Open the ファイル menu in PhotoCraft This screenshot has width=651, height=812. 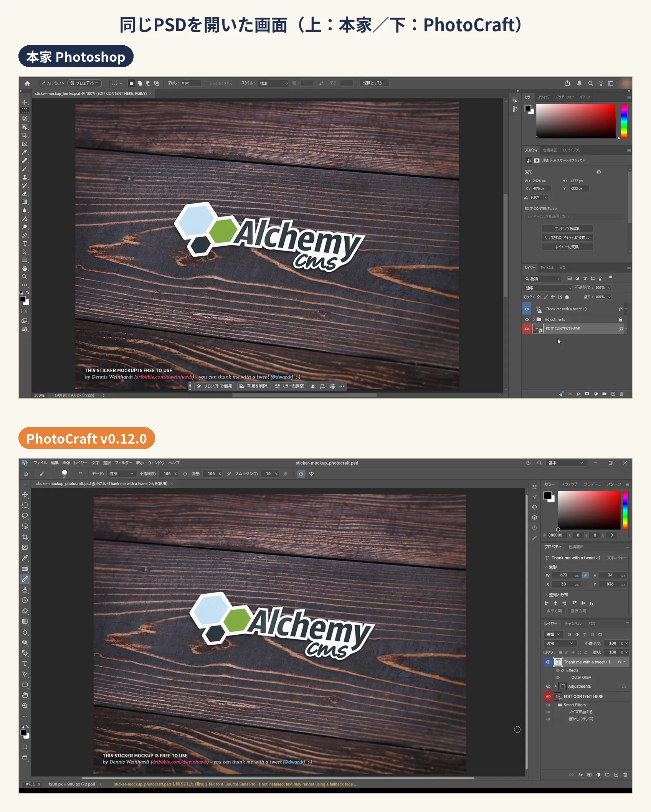coord(40,463)
